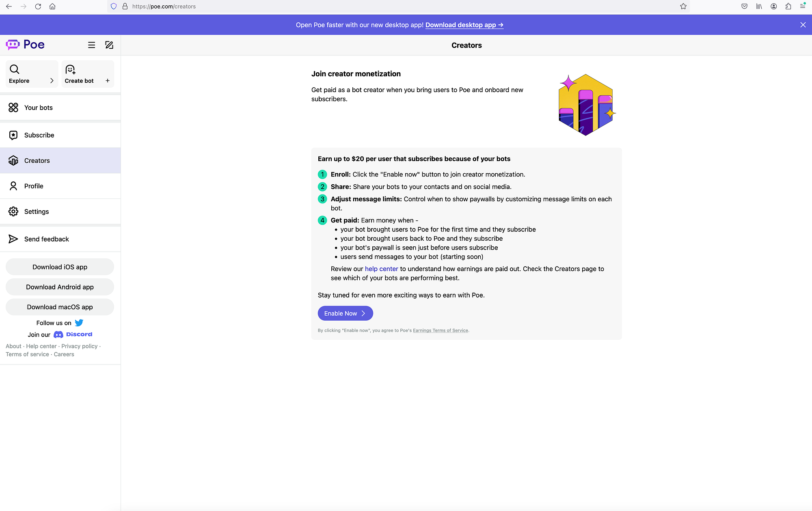Open the help center link in instructions
Image resolution: width=812 pixels, height=511 pixels.
coord(381,269)
